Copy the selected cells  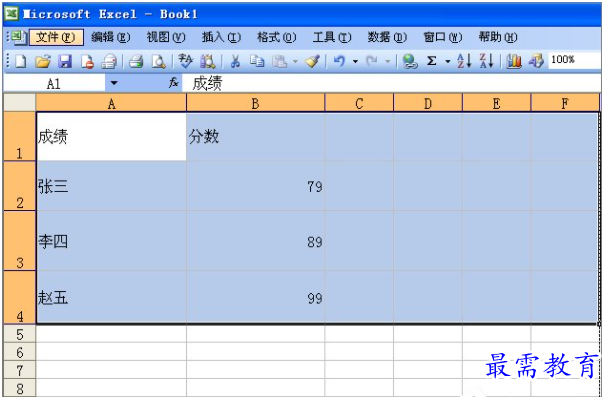pos(257,61)
